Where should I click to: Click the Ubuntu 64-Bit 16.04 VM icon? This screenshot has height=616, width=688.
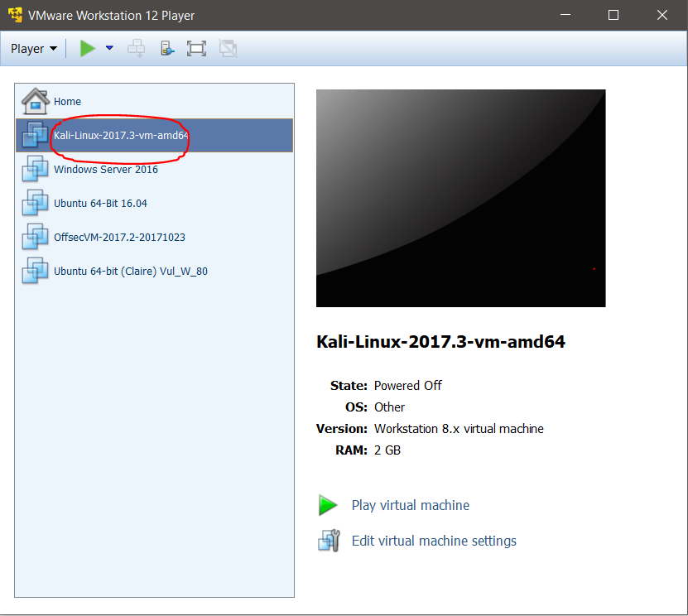35,203
